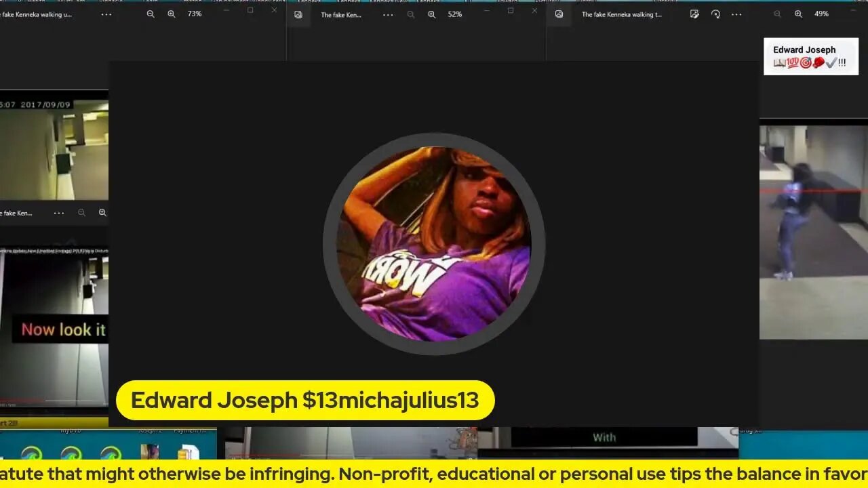Minimize the 73% Photos window

[226, 10]
